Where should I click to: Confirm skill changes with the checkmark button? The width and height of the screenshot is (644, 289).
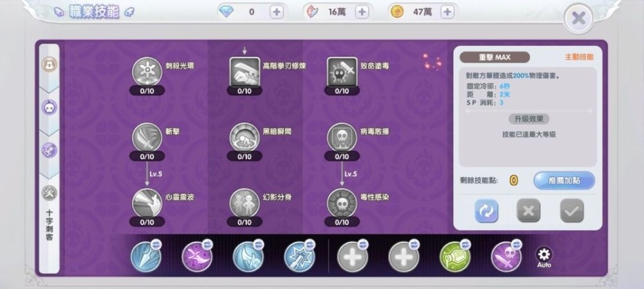[x=571, y=211]
